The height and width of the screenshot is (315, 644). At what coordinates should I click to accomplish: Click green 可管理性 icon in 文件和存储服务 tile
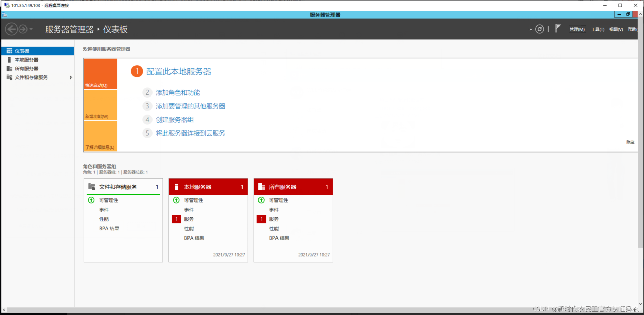click(91, 200)
